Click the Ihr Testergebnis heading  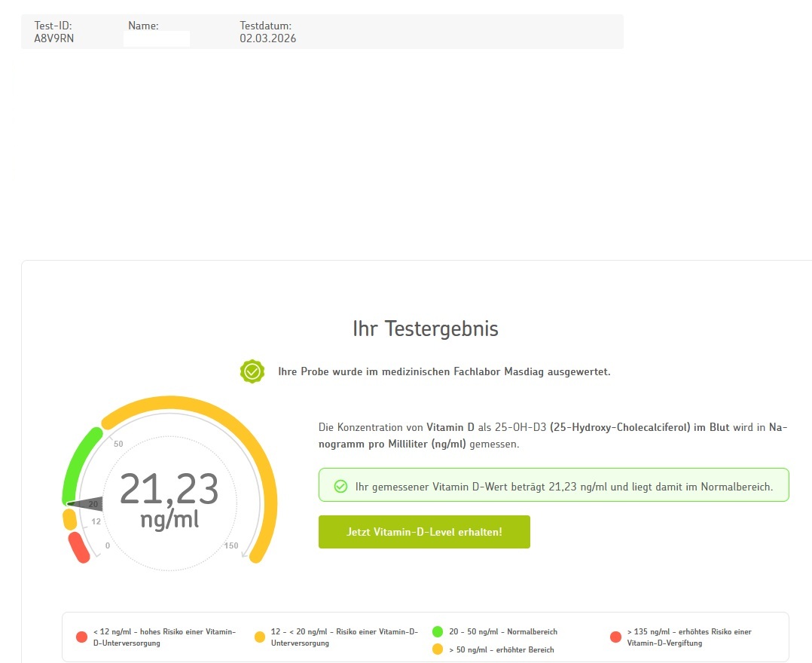pyautogui.click(x=425, y=329)
